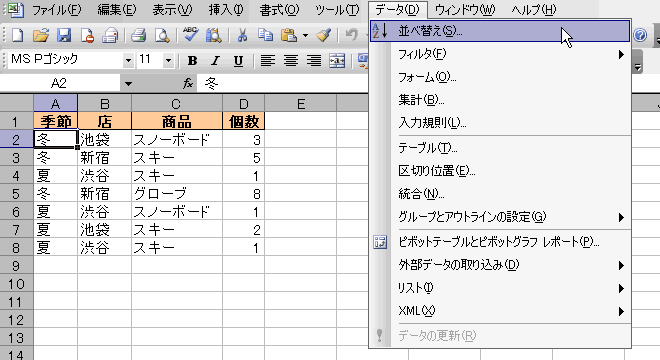Run the ABC spelling check
The width and height of the screenshot is (660, 360).
[190, 35]
